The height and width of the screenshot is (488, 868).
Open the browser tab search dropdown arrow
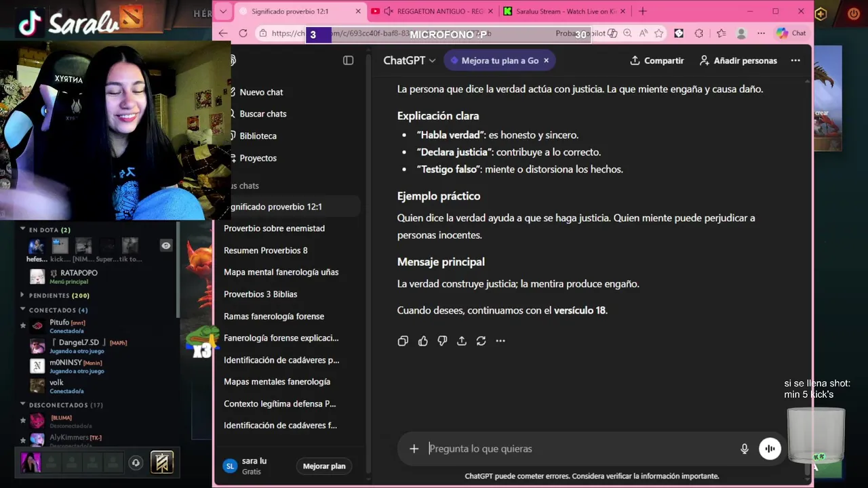point(224,11)
